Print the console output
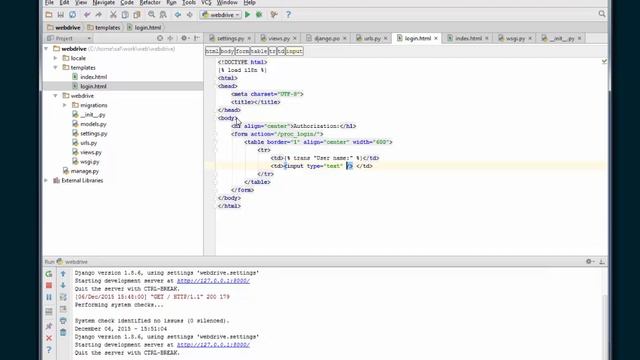The width and height of the screenshot is (640, 360). click(63, 321)
